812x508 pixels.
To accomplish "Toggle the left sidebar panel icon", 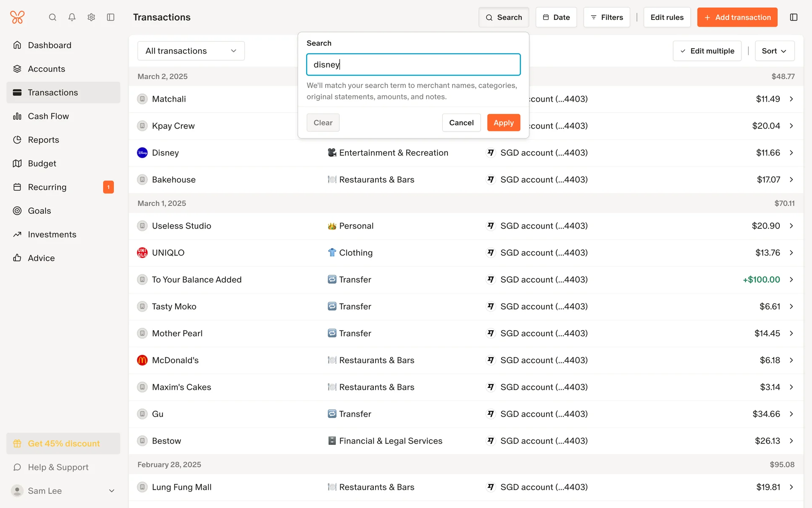I will (111, 17).
